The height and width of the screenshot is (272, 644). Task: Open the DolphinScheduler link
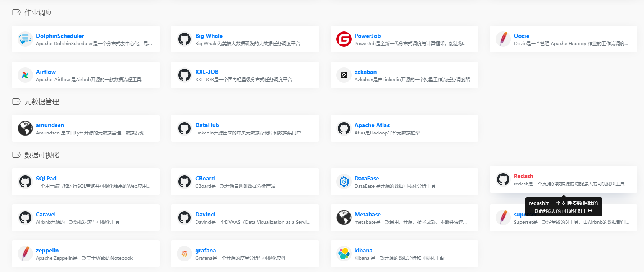[x=60, y=36]
